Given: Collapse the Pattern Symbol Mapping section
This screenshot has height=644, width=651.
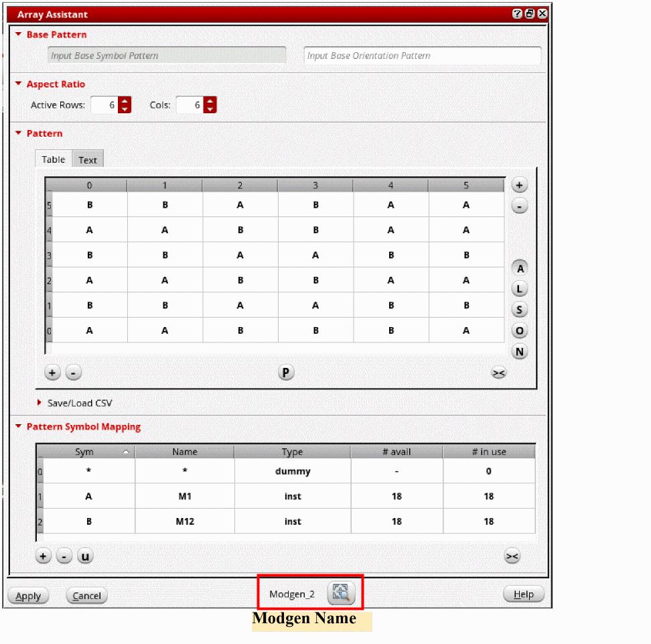Looking at the screenshot, I should (x=18, y=426).
